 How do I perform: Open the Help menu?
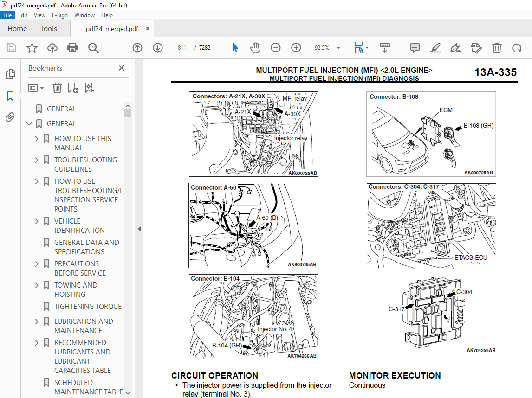tap(107, 15)
